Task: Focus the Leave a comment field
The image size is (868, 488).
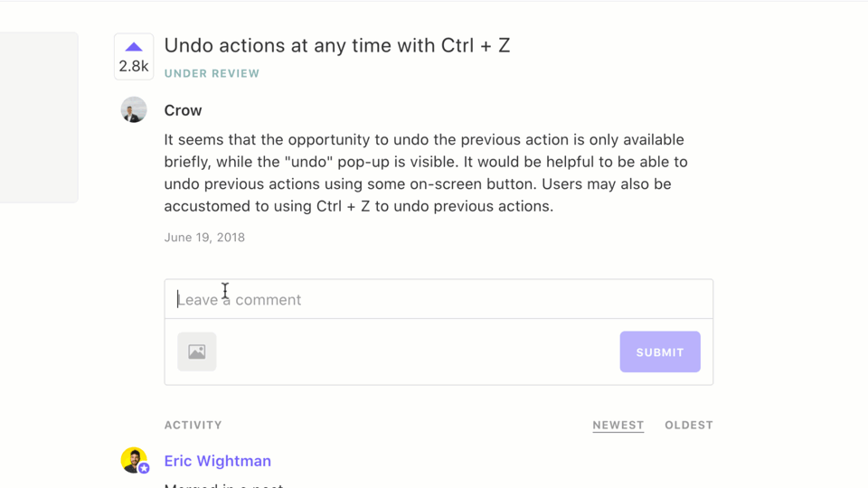Action: coord(439,299)
